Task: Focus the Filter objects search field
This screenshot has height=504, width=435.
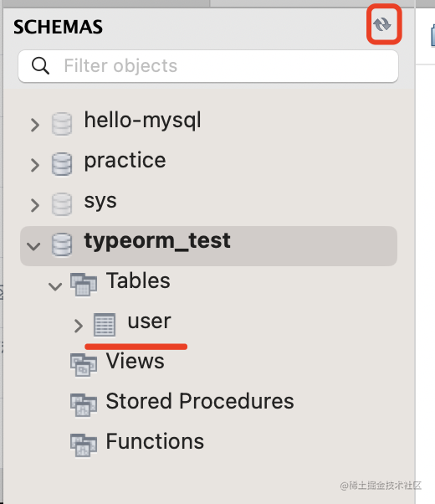Action: click(208, 66)
